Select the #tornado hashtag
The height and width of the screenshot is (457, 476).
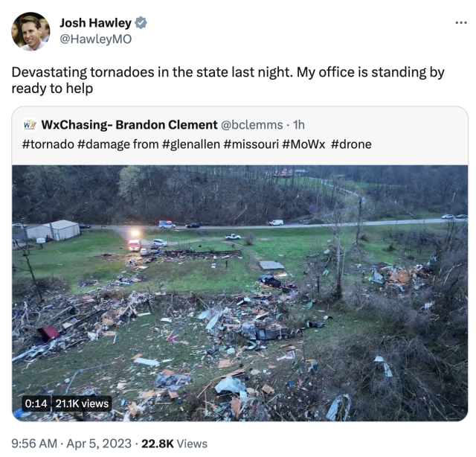coord(48,144)
